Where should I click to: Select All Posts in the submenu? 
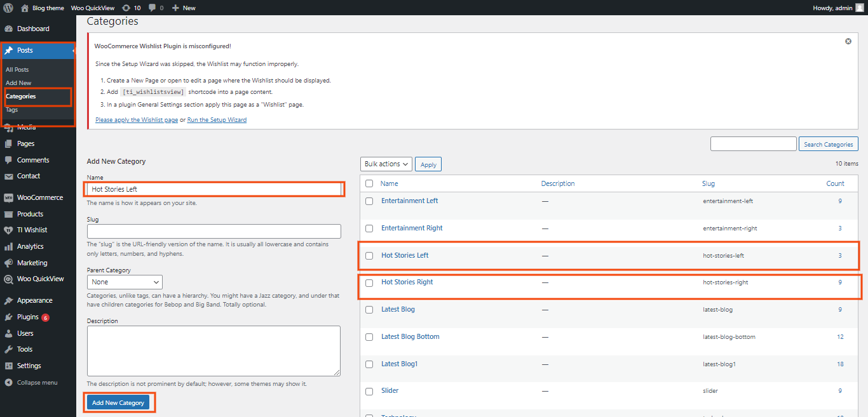pos(17,70)
